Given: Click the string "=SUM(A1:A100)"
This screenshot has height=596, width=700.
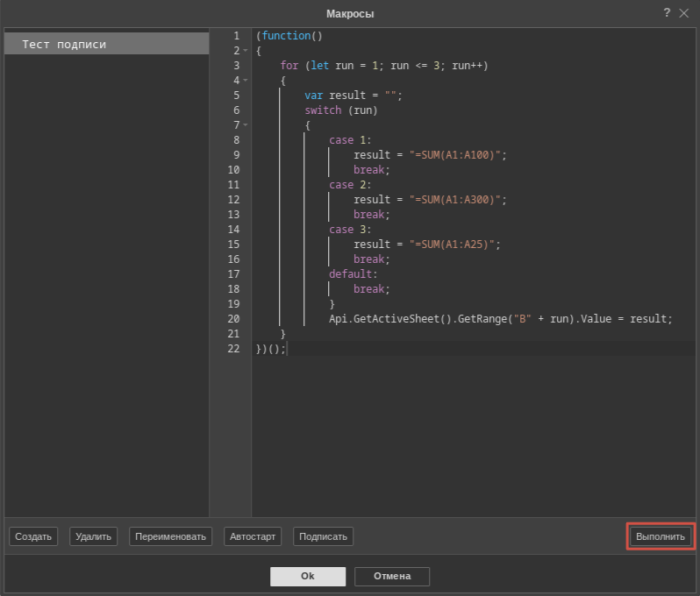Looking at the screenshot, I should click(455, 155).
